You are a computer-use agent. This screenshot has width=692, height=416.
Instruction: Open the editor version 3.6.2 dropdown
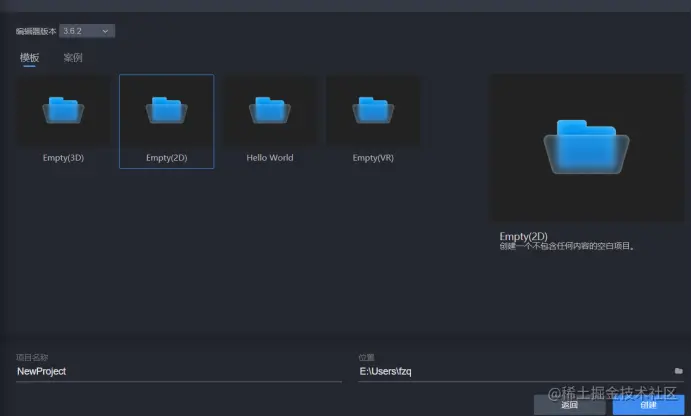point(87,31)
